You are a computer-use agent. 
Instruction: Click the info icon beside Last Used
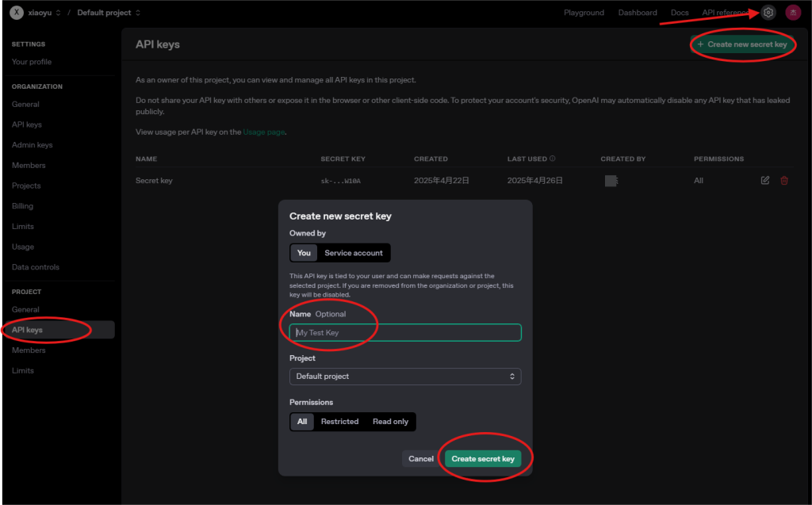tap(553, 159)
